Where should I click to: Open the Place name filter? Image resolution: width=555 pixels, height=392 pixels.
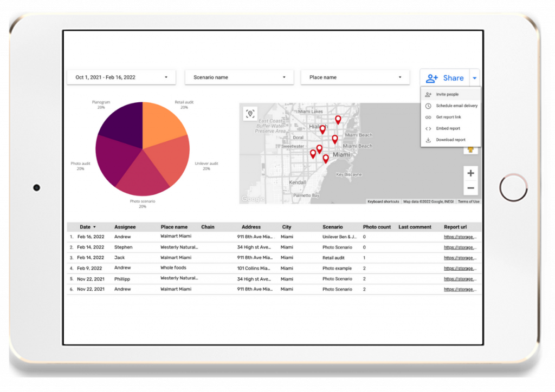(355, 77)
